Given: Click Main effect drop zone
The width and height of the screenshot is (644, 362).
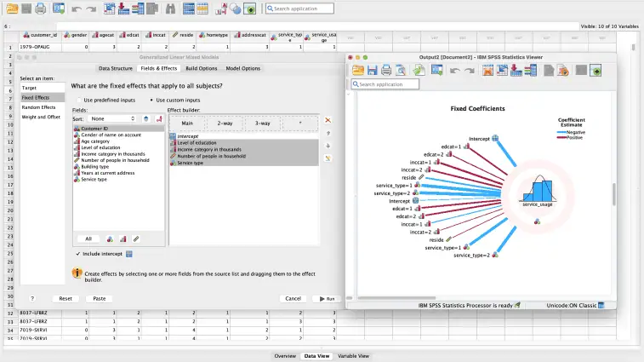Looking at the screenshot, I should pos(187,123).
